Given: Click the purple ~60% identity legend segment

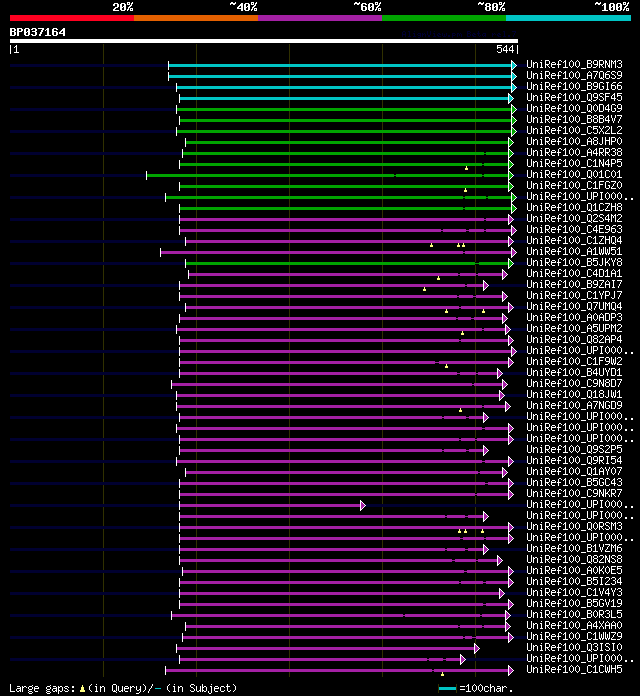Looking at the screenshot, I should pos(320,18).
